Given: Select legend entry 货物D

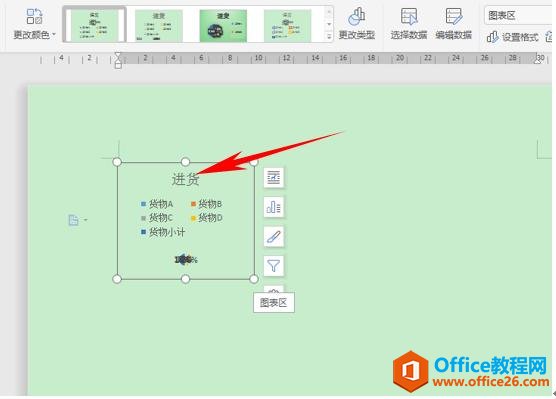Looking at the screenshot, I should (206, 218).
